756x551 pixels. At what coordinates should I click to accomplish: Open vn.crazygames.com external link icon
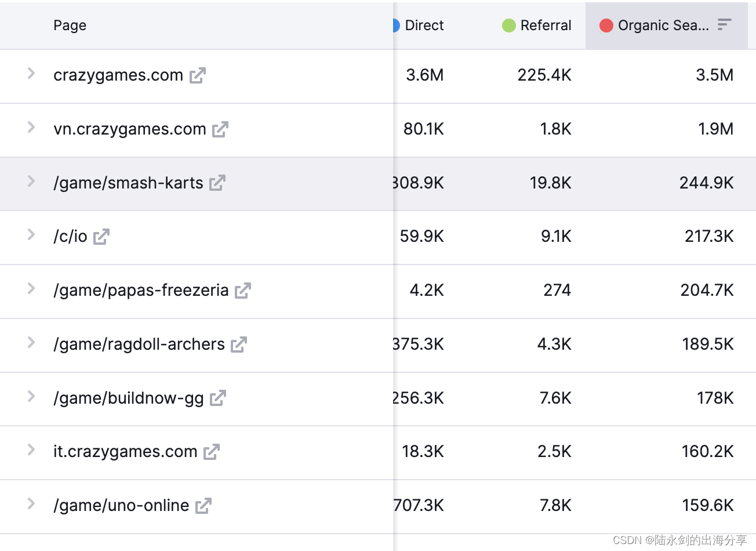click(x=220, y=129)
